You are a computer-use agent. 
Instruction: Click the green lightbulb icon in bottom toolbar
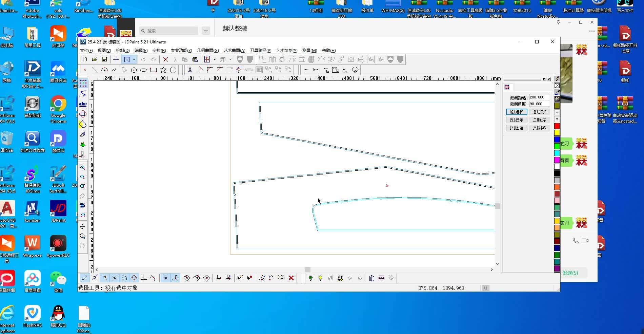pos(310,278)
